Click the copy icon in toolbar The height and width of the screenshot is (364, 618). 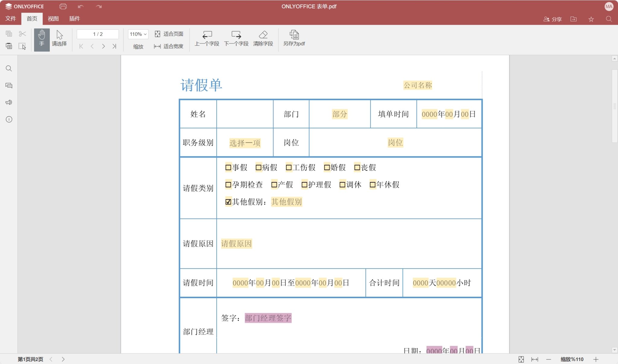[9, 34]
